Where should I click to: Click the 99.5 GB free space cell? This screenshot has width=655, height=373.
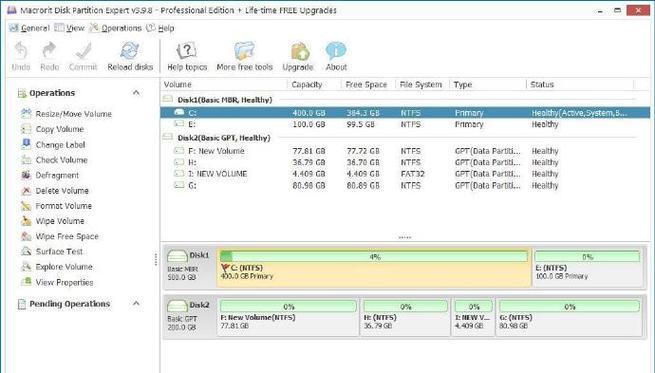pyautogui.click(x=361, y=124)
